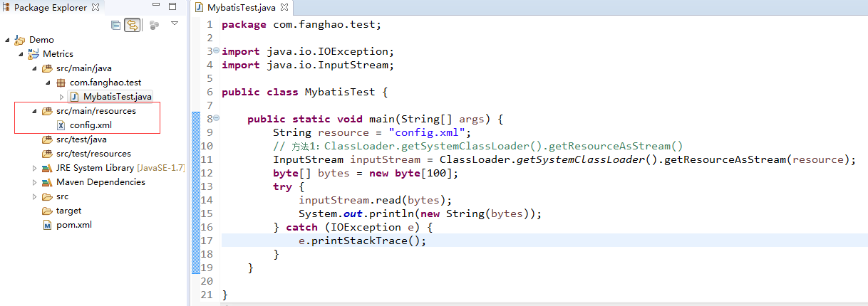Select pom.xml in Package Explorer

point(74,225)
